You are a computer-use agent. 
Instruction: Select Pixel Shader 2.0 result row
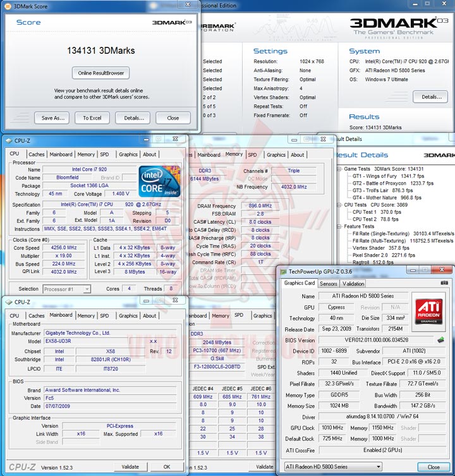click(384, 255)
